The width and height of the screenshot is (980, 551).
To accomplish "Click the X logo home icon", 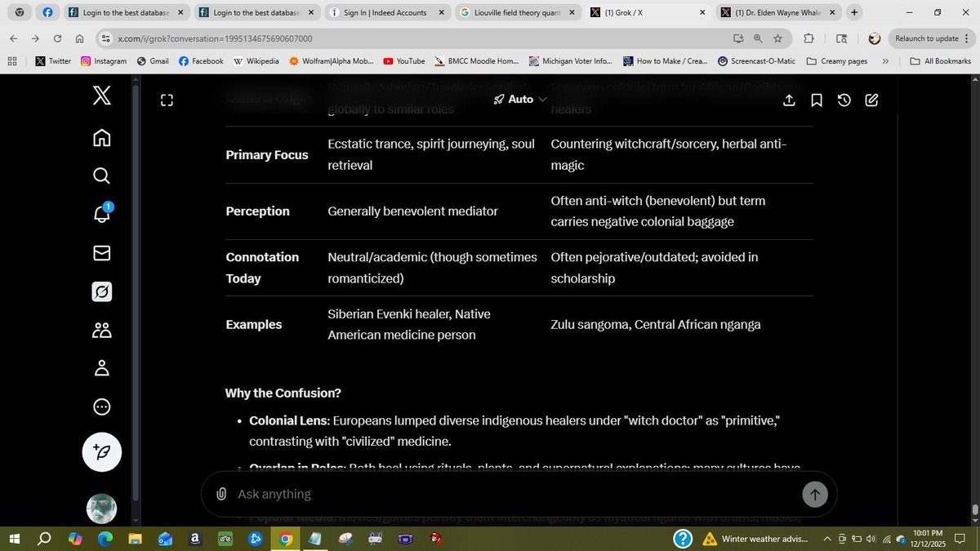I will [x=101, y=96].
